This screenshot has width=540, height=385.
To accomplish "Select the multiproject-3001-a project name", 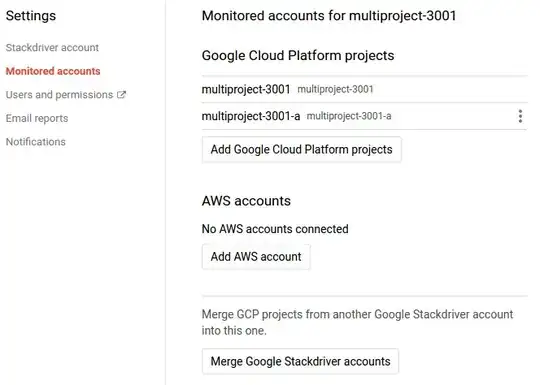I will (x=251, y=116).
